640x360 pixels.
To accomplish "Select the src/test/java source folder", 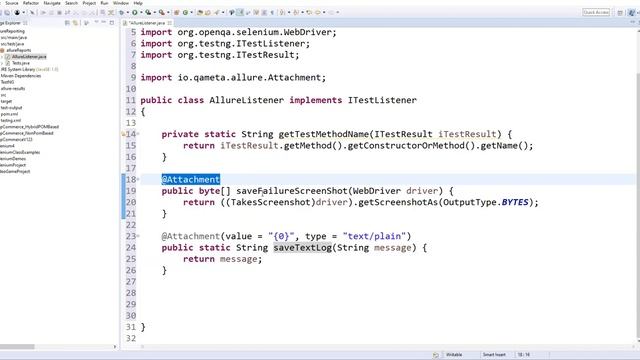I will coord(12,44).
